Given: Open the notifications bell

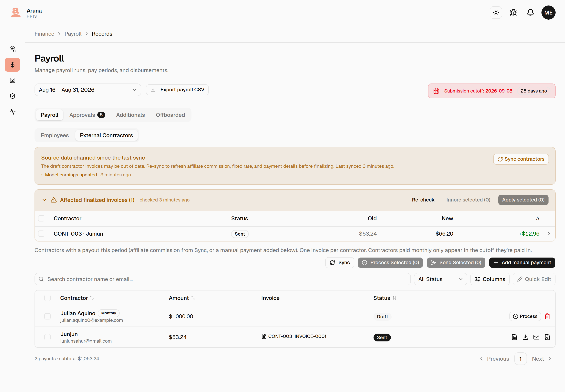Looking at the screenshot, I should point(530,13).
